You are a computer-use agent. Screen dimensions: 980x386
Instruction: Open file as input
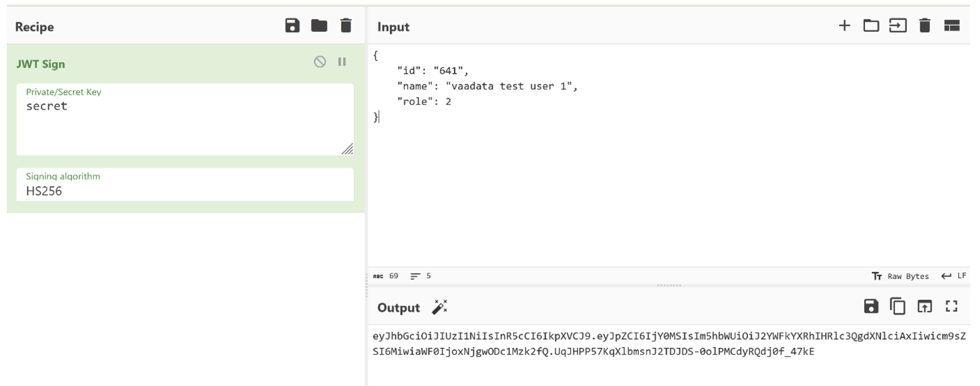[898, 26]
